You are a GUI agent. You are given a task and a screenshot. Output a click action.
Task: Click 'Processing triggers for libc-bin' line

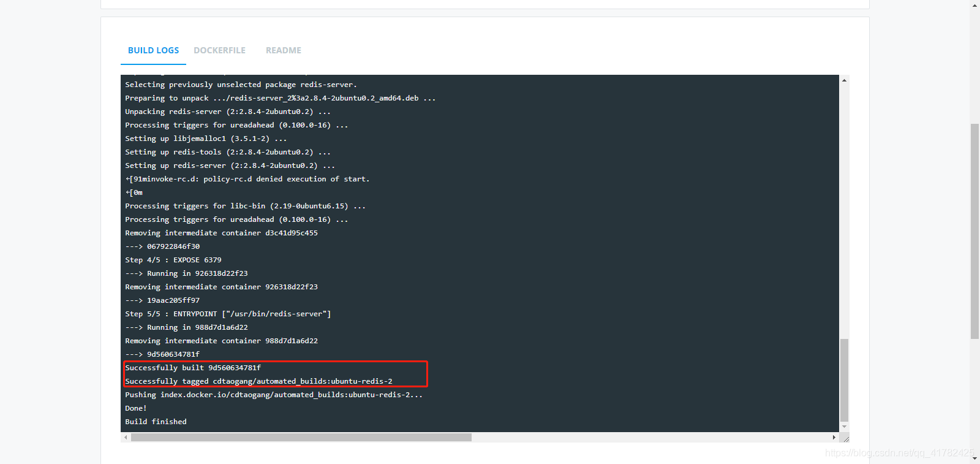(x=245, y=206)
